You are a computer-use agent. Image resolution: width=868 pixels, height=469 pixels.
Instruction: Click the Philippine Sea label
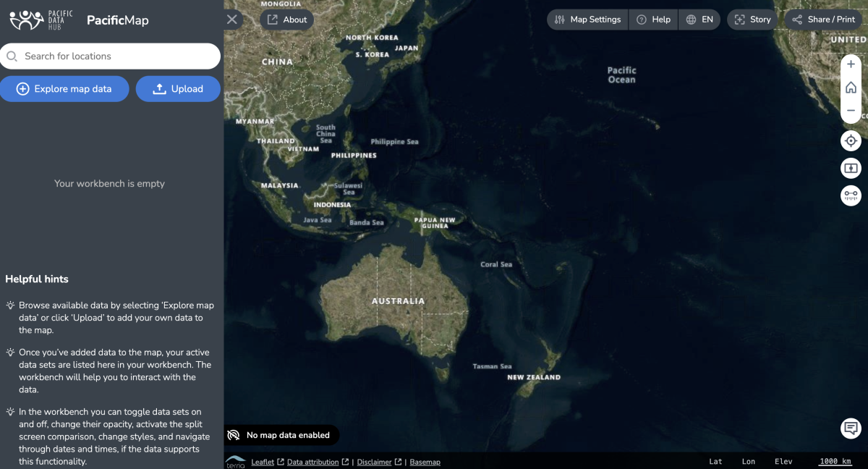(395, 142)
